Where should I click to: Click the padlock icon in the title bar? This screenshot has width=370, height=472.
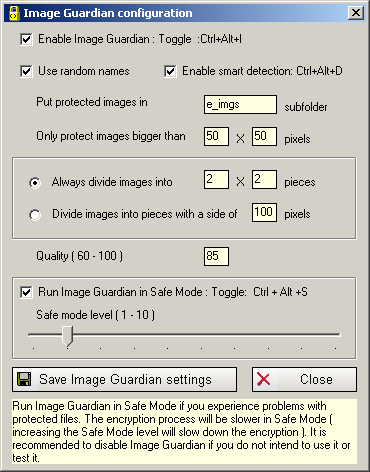tap(14, 13)
